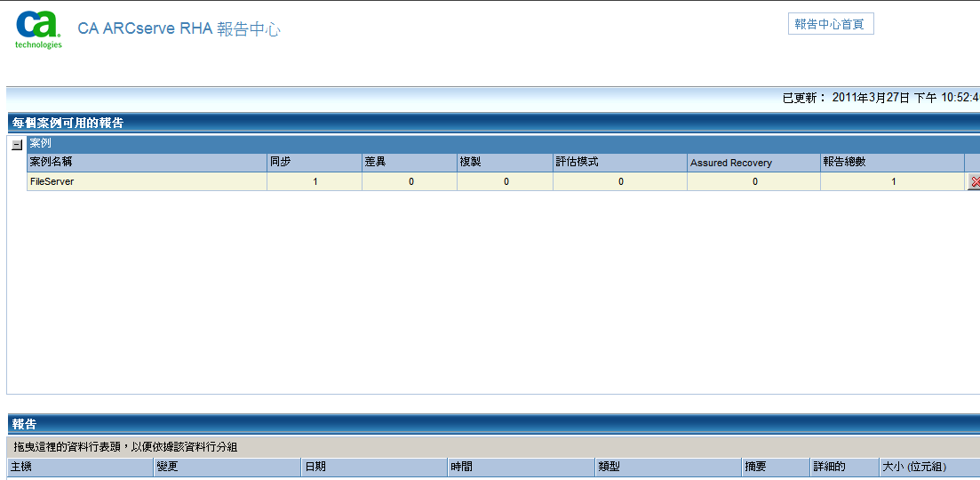The height and width of the screenshot is (480, 980).
Task: Click the 案例 group header label
Action: coord(41,143)
